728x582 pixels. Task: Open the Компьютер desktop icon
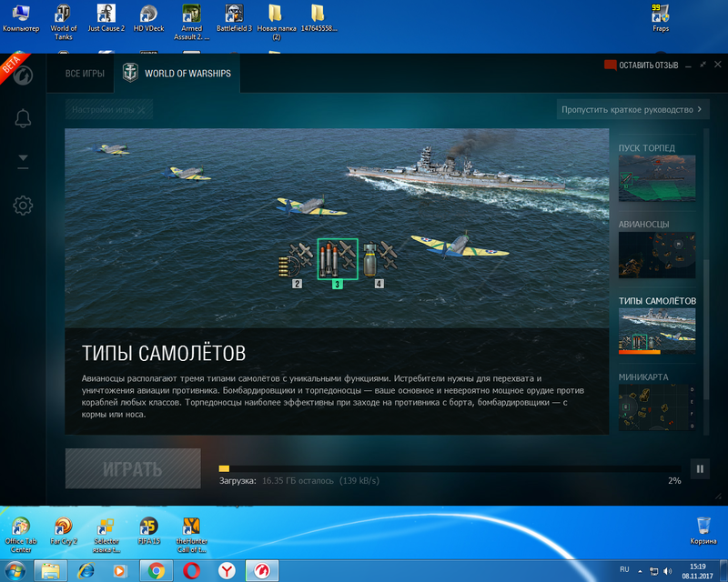tap(21, 19)
